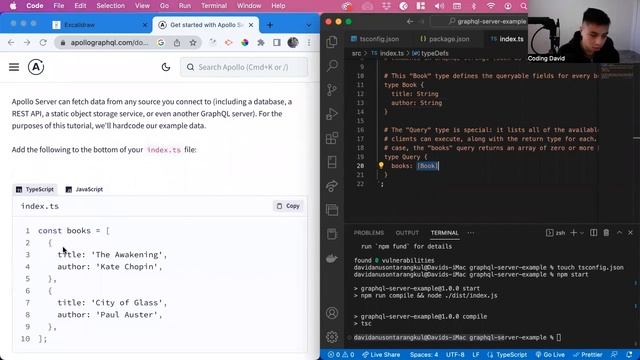This screenshot has width=640, height=360.
Task: Click the apollographql.com address bar
Action: pyautogui.click(x=109, y=42)
